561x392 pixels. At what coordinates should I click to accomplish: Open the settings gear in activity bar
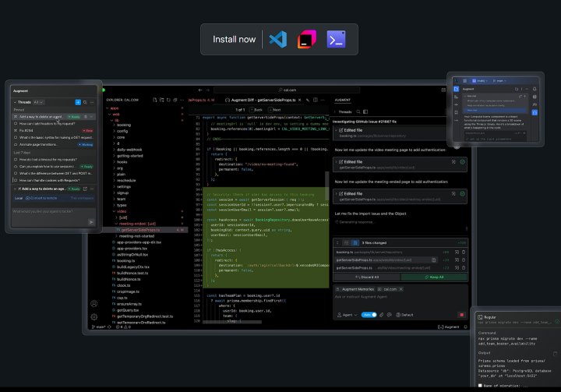pyautogui.click(x=94, y=317)
